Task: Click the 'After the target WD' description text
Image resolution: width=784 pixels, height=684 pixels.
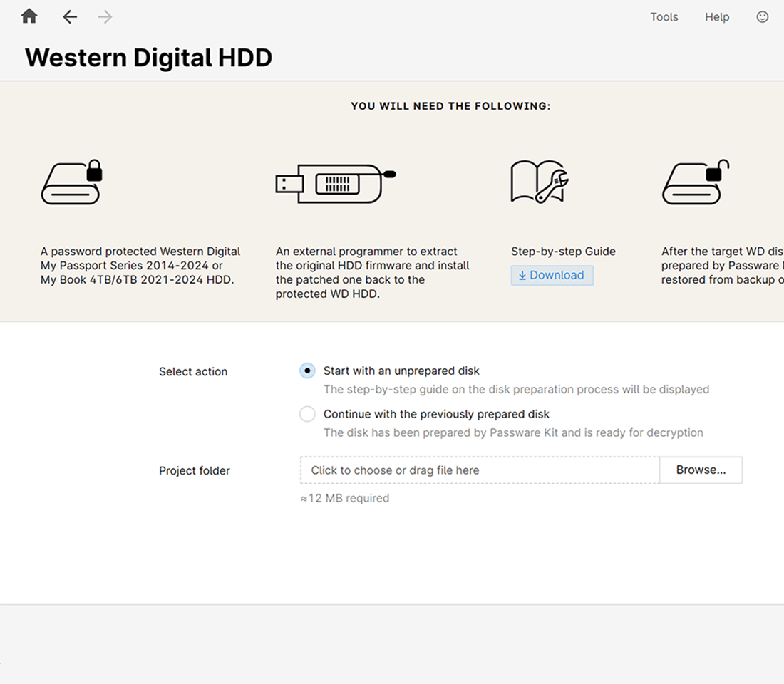Action: (x=723, y=266)
